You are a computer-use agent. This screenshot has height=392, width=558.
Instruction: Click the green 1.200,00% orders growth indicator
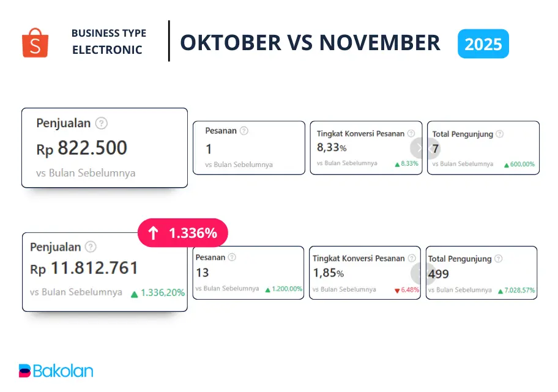[x=284, y=289]
